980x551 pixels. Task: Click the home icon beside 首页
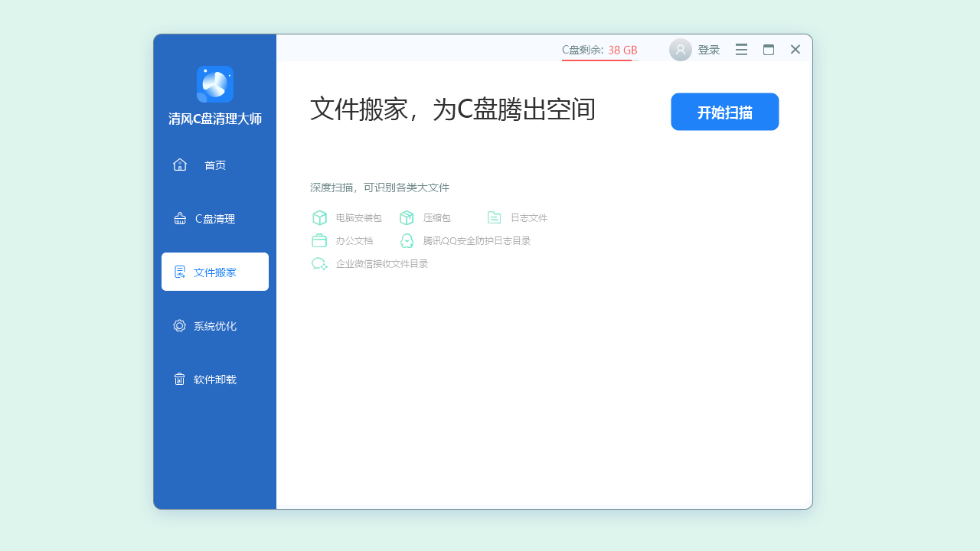179,164
